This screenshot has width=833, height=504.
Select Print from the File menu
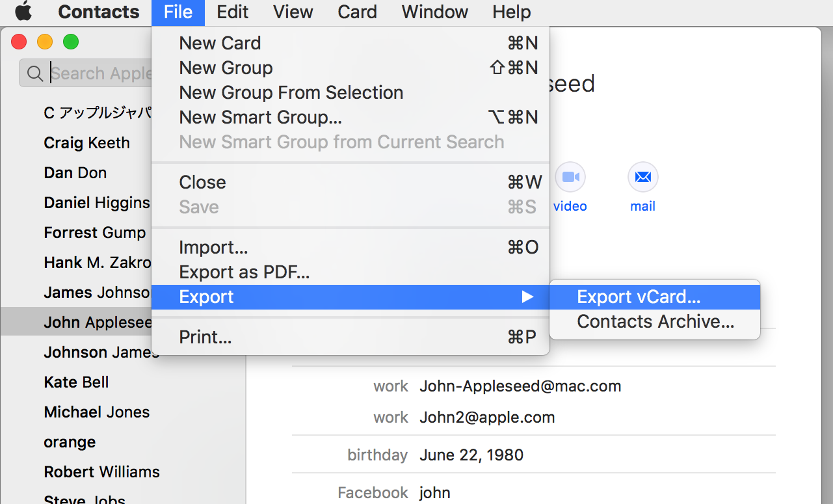[205, 338]
